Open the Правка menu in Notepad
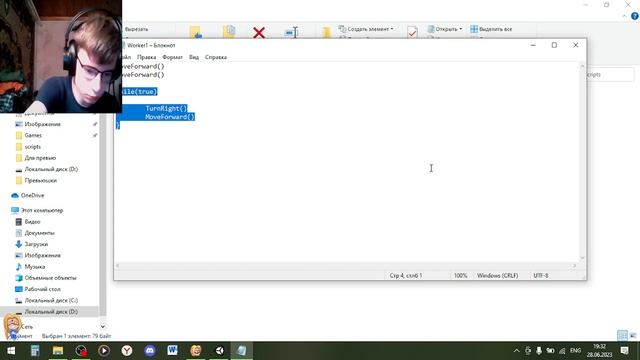The image size is (640, 360). tap(147, 57)
